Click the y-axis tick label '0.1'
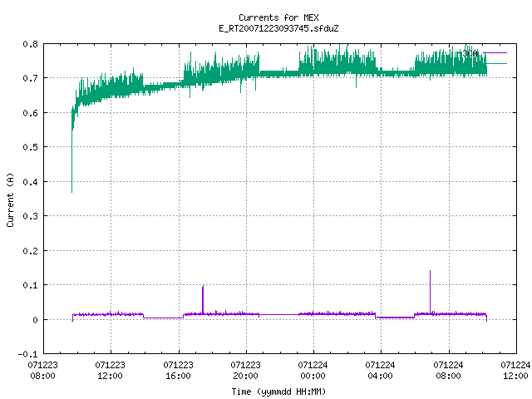532x399 pixels. (30, 285)
